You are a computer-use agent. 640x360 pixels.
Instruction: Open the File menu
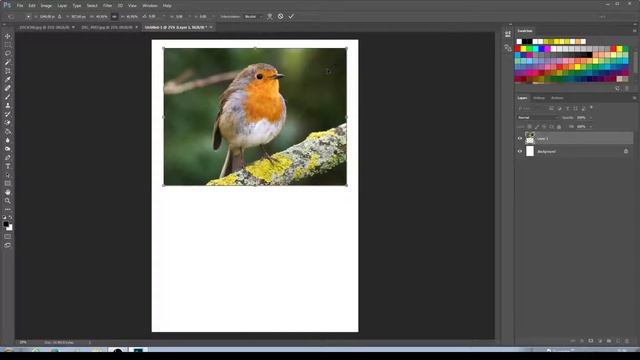click(20, 6)
